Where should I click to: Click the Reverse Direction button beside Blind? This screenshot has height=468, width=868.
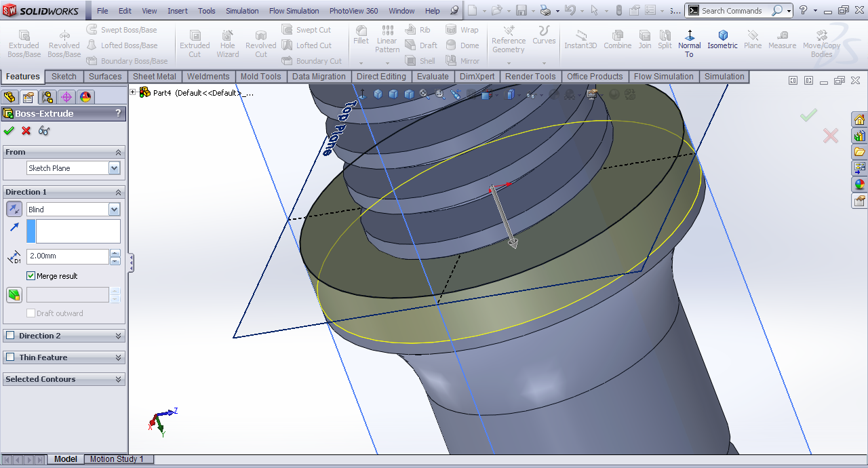(14, 210)
